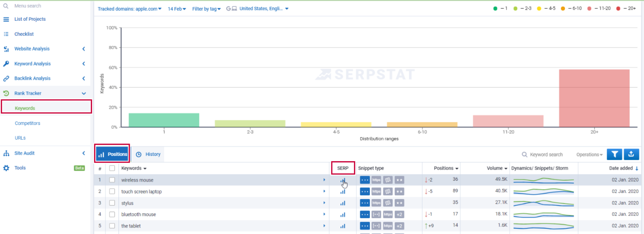644x234 pixels.
Task: Open the Operations dropdown
Action: (589, 155)
